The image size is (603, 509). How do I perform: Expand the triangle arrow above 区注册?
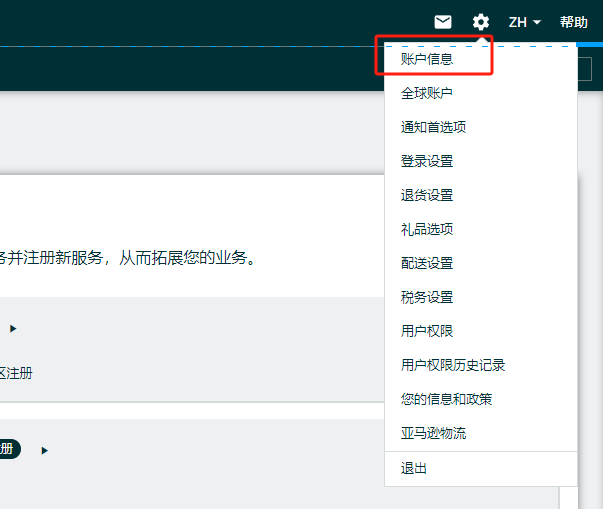tap(13, 329)
